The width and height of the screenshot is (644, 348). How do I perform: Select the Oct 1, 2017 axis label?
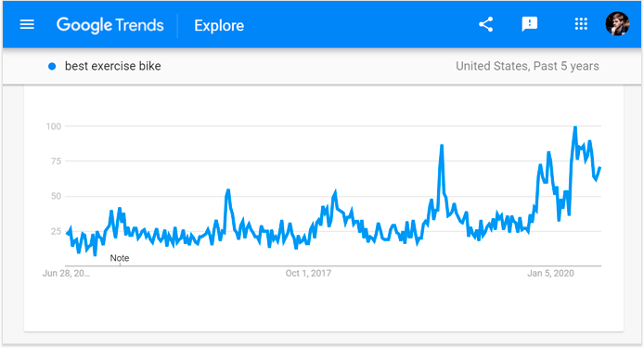click(308, 273)
